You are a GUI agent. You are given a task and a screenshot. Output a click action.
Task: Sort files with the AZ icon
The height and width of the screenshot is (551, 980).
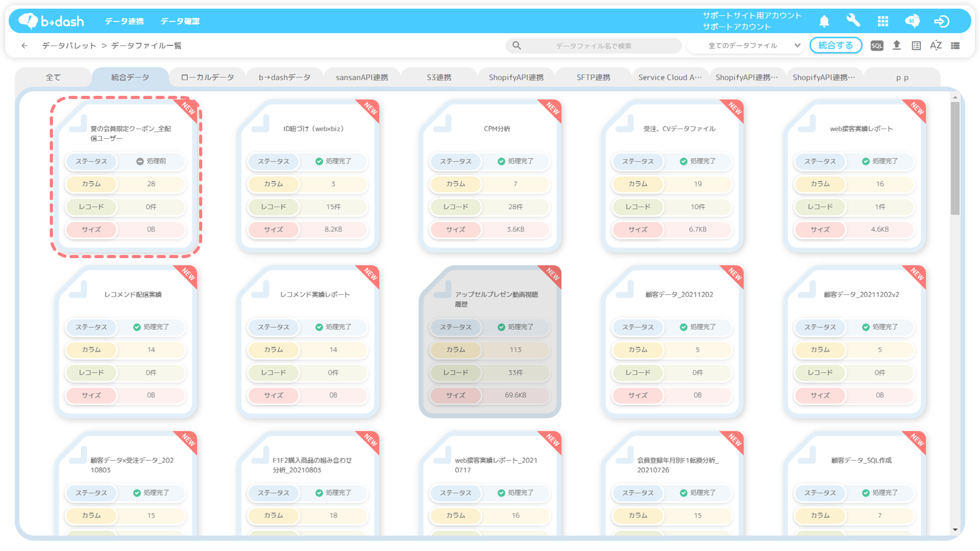(936, 46)
